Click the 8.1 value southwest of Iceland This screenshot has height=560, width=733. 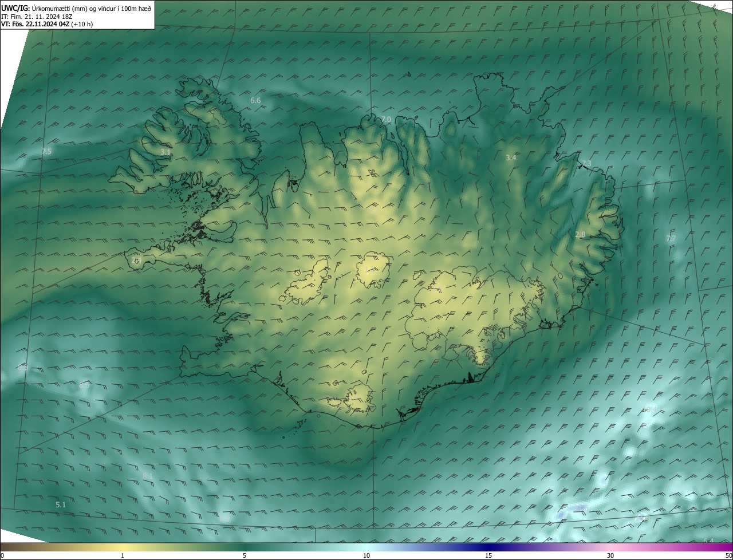pos(148,476)
